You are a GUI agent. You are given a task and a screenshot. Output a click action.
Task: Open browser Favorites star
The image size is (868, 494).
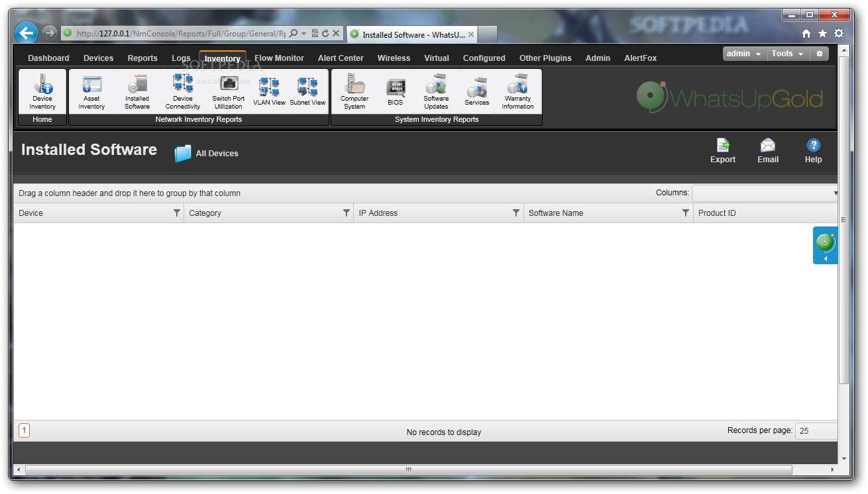[822, 34]
